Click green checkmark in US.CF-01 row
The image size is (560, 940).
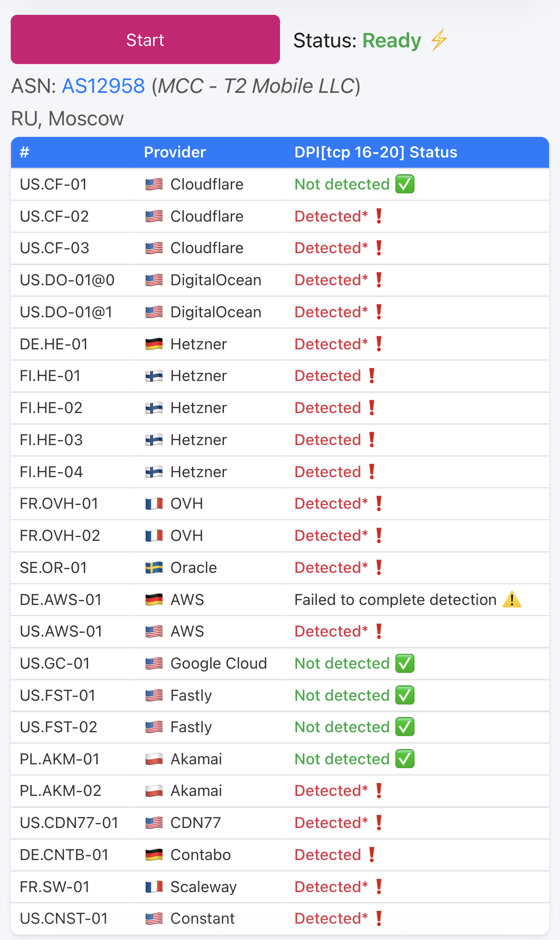(405, 184)
